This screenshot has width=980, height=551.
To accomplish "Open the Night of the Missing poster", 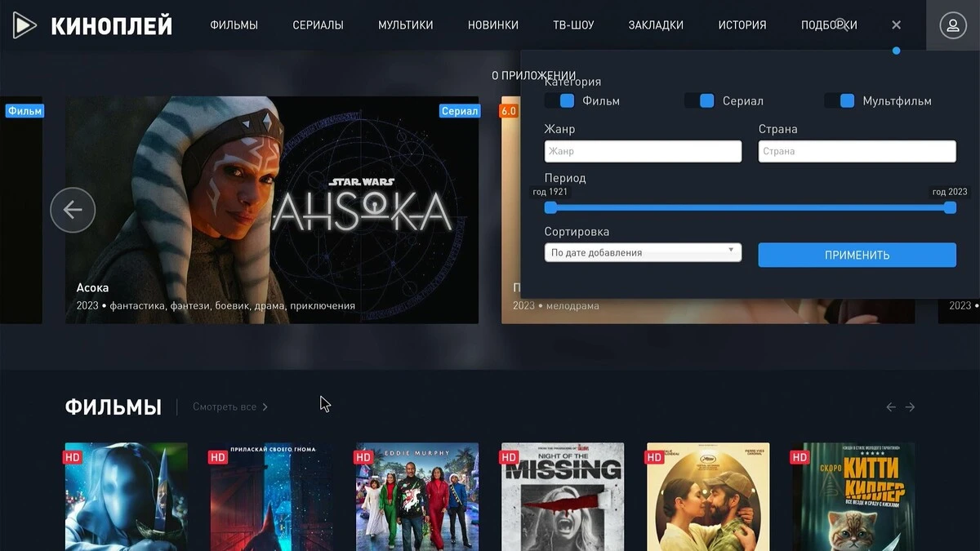I will (x=563, y=496).
